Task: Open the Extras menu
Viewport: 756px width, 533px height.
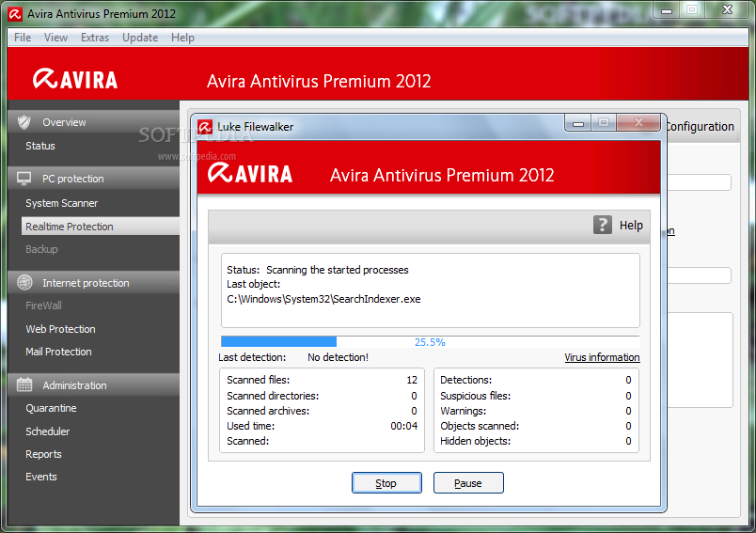Action: (x=95, y=38)
